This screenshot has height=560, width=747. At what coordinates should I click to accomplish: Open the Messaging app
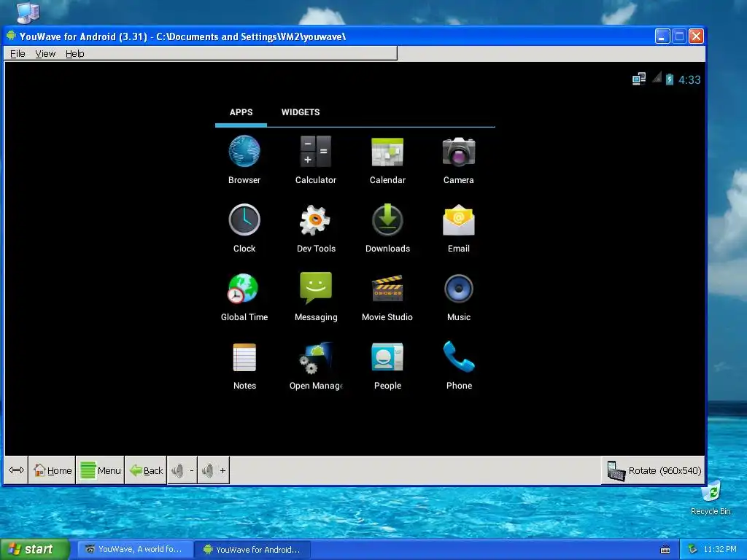click(315, 297)
